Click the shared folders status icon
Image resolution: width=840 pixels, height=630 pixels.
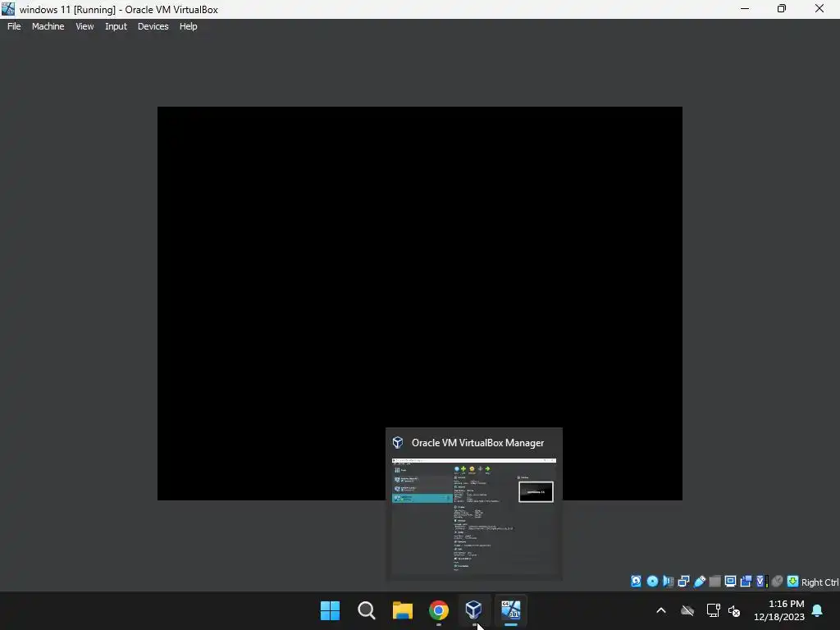pyautogui.click(x=714, y=582)
